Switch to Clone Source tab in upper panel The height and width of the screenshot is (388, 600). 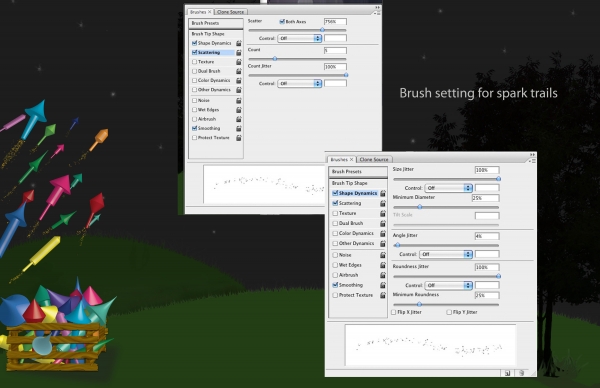tap(230, 12)
